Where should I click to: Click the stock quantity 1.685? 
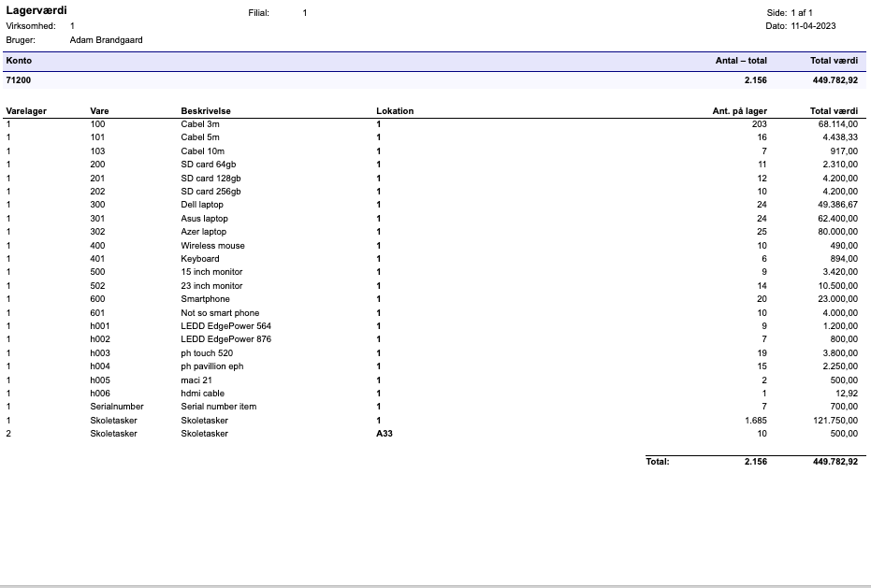pyautogui.click(x=756, y=421)
